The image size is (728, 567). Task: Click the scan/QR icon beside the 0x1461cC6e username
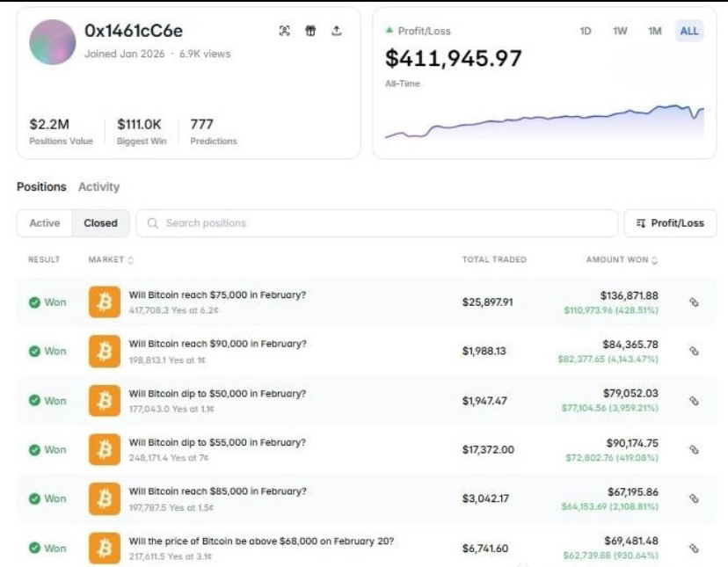click(285, 31)
